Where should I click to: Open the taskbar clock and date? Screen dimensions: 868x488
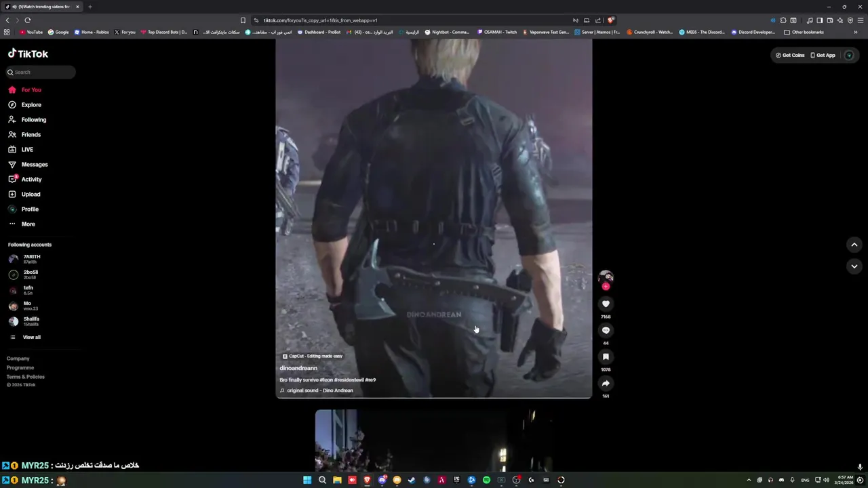pos(845,480)
